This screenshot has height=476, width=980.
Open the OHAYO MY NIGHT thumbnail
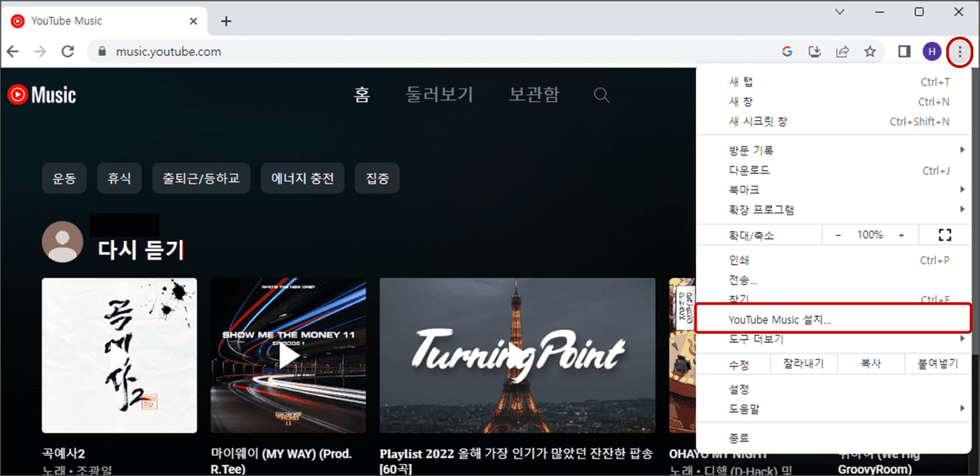pos(682,356)
